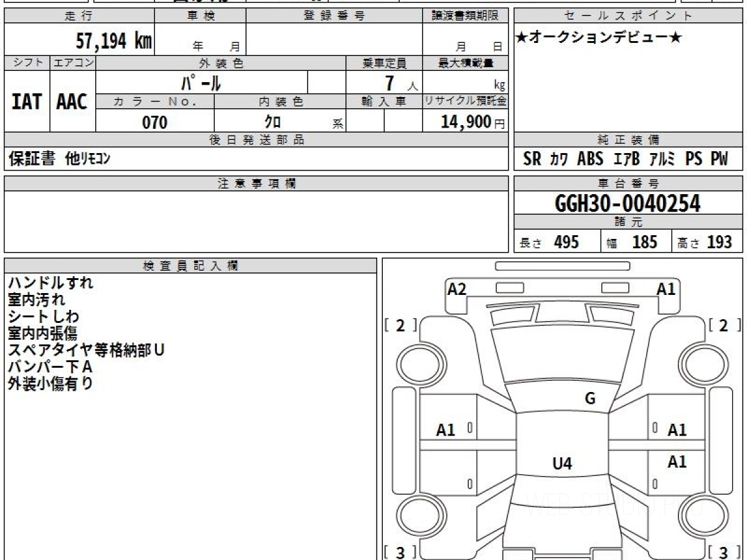The image size is (747, 560).
Task: Click the A1 mark on the left-side door
Action: tap(446, 430)
